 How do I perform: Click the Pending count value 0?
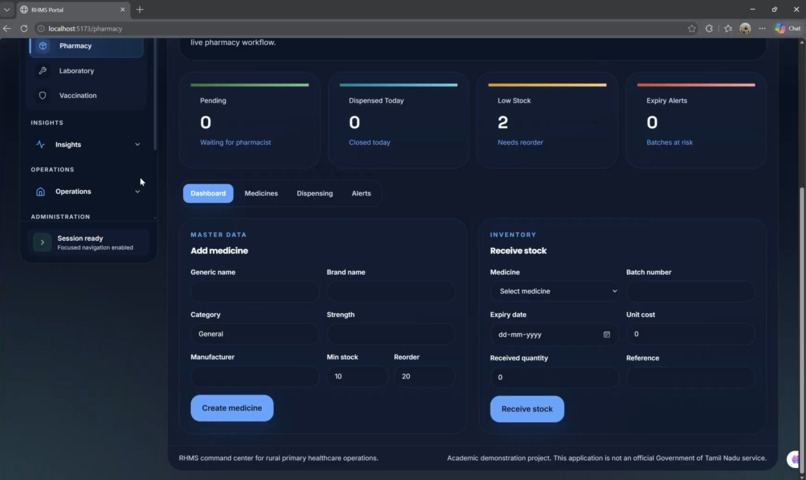click(206, 122)
